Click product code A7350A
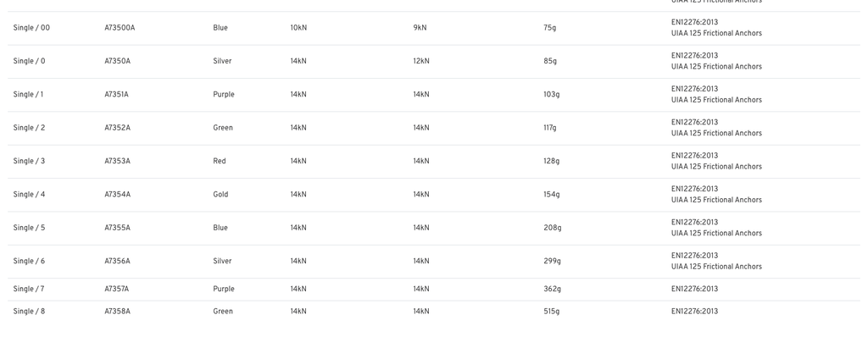The width and height of the screenshot is (868, 337). pyautogui.click(x=117, y=62)
